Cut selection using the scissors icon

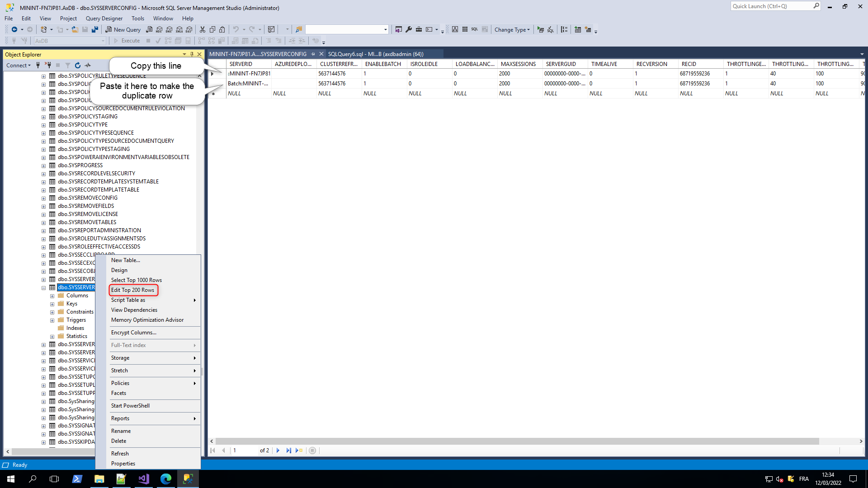coord(202,29)
